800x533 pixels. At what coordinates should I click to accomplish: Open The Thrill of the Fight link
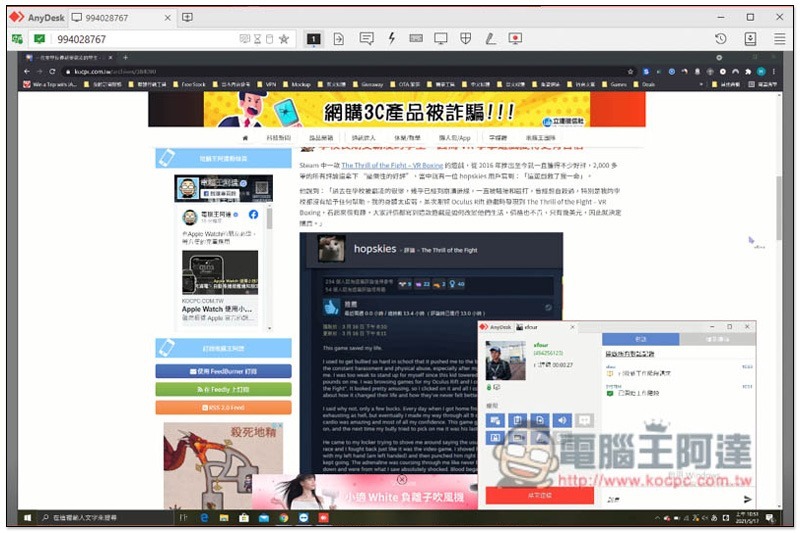tap(392, 165)
